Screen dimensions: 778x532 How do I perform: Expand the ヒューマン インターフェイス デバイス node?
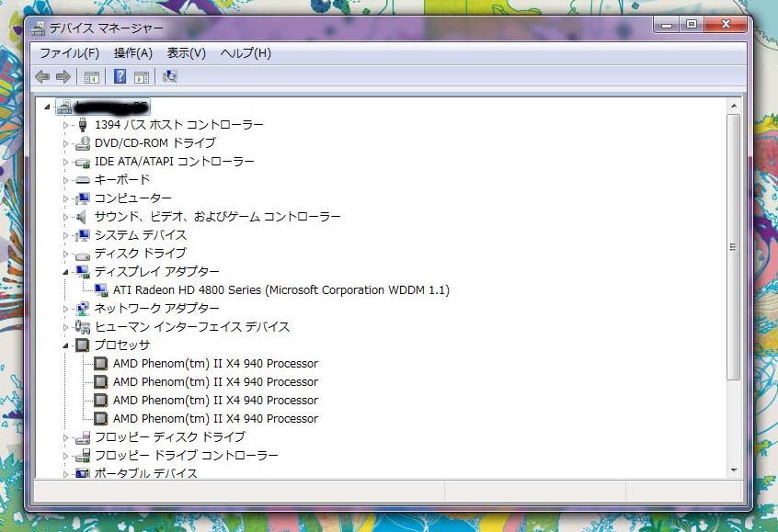(65, 327)
